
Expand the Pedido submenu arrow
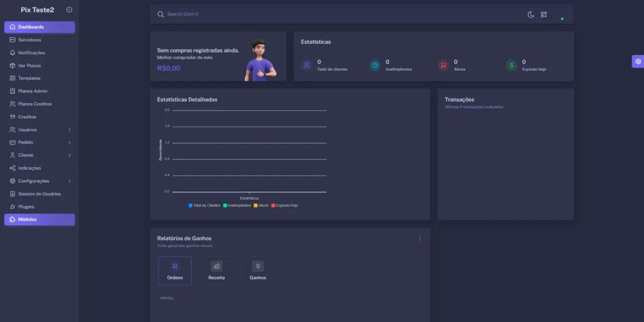coord(69,142)
